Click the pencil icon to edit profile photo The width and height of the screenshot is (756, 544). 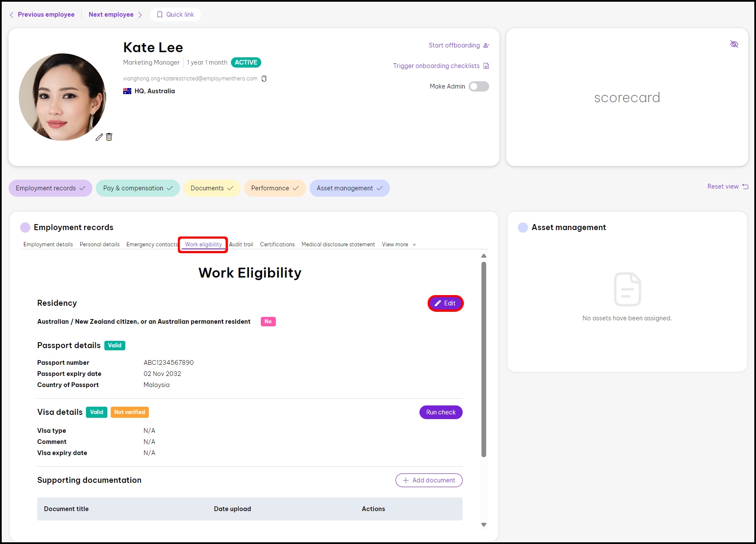[99, 137]
